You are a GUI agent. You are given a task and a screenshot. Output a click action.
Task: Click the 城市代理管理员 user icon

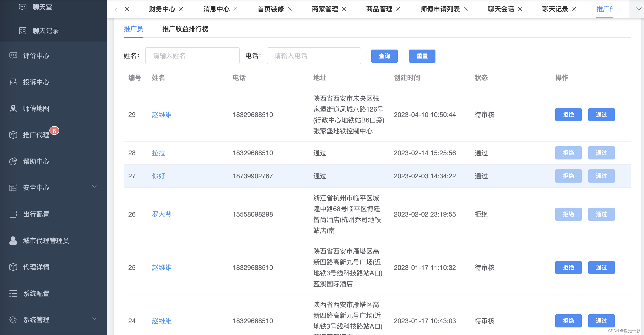(13, 240)
